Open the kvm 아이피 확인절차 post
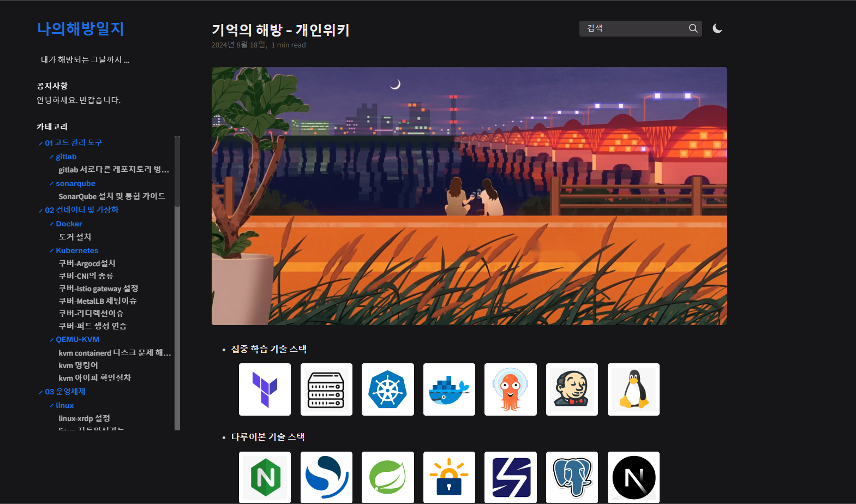 (95, 378)
